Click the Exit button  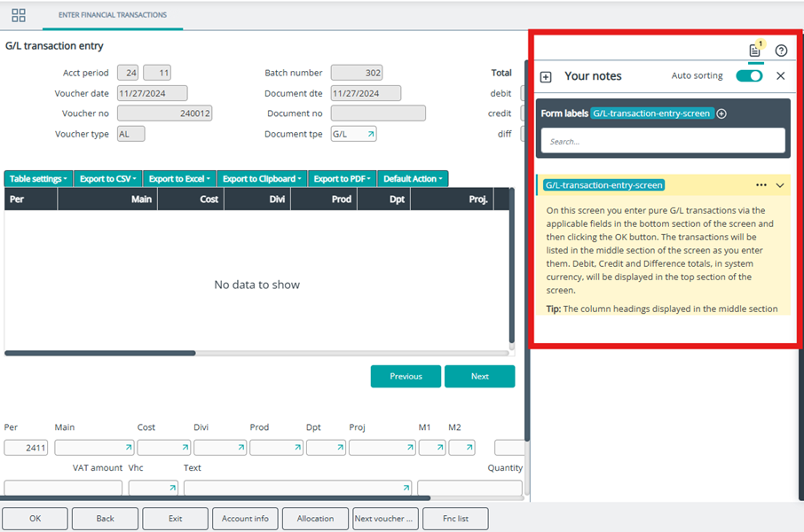[x=176, y=519]
